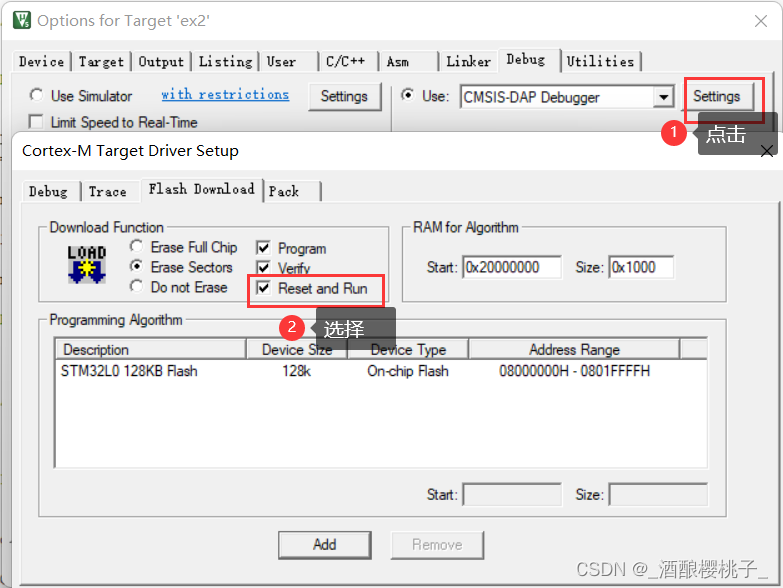Choose Do not Erase option
Viewport: 783px width, 588px height.
tap(136, 287)
